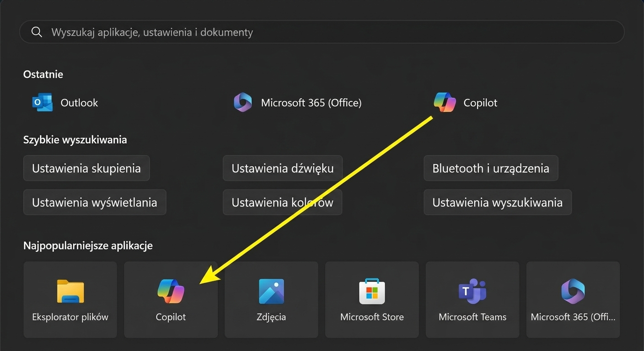Click the Najpopularniejsze aplikacje heading

[x=88, y=245]
